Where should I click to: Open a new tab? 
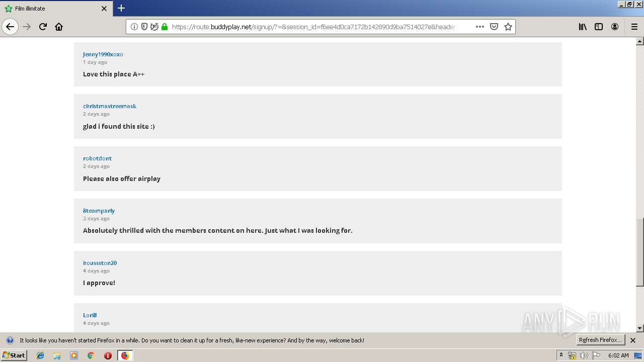[121, 8]
